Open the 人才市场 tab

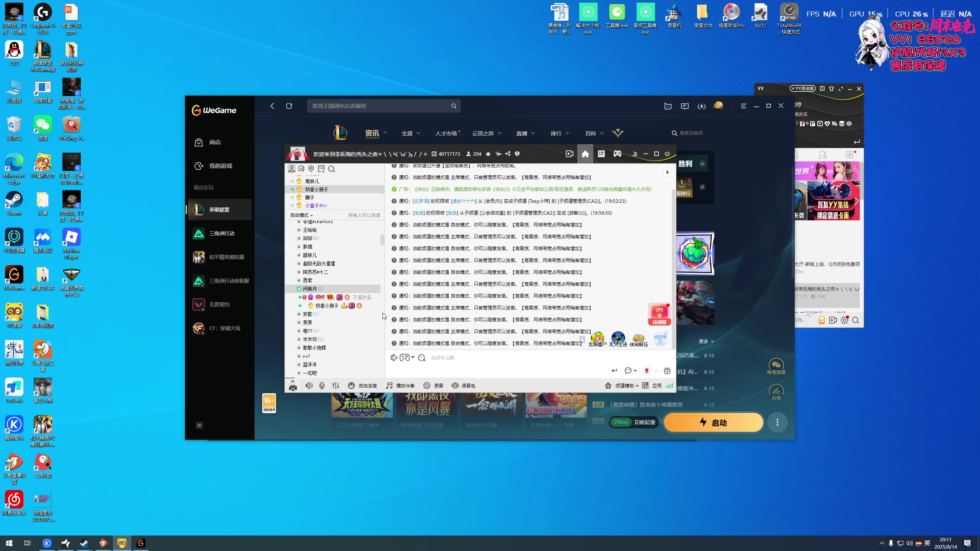(x=446, y=134)
